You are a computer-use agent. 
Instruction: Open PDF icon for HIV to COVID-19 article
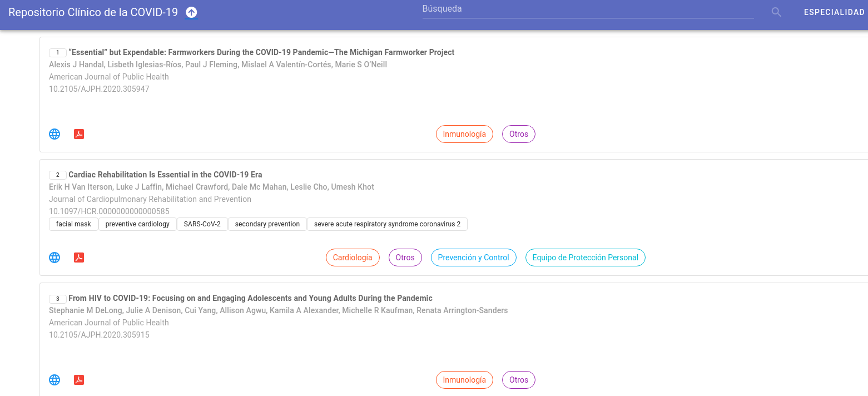pos(79,380)
